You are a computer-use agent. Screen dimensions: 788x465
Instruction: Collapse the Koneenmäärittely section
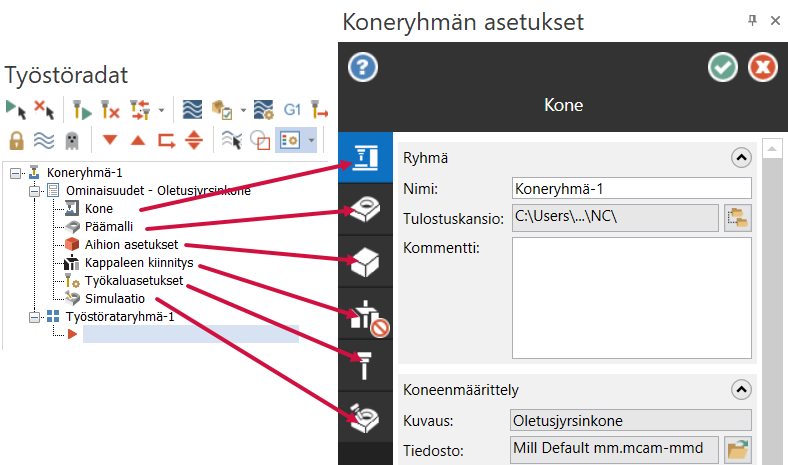[x=741, y=390]
